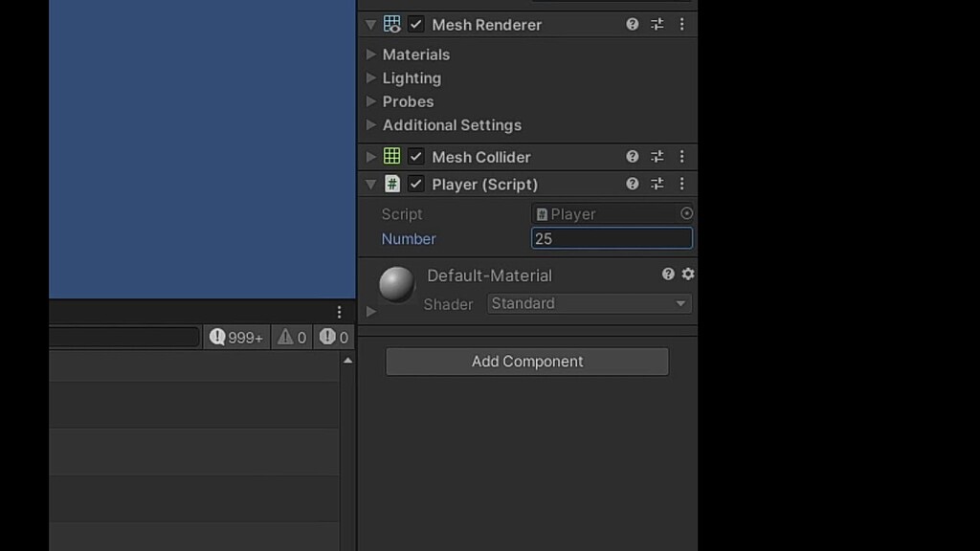Open the Mesh Renderer help documentation
980x551 pixels.
coord(632,24)
